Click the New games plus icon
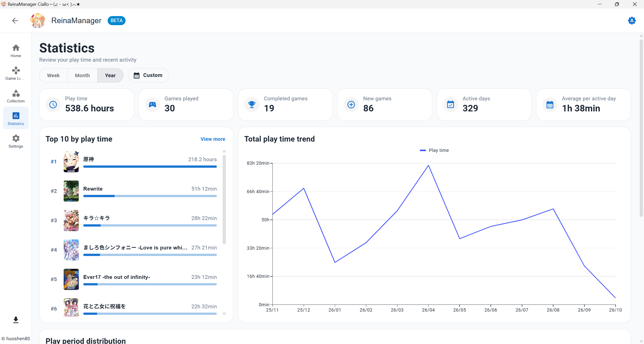This screenshot has width=644, height=344. click(x=351, y=105)
